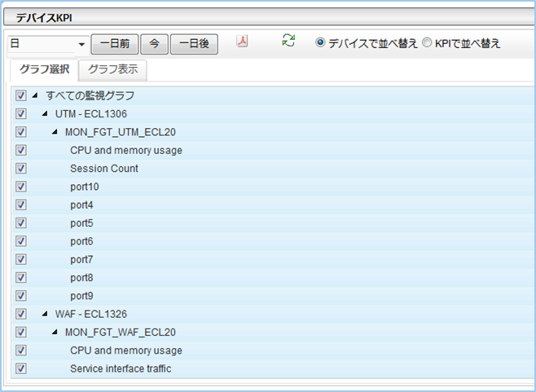Toggle port6 checkbox
The height and width of the screenshot is (392, 536).
click(x=21, y=241)
